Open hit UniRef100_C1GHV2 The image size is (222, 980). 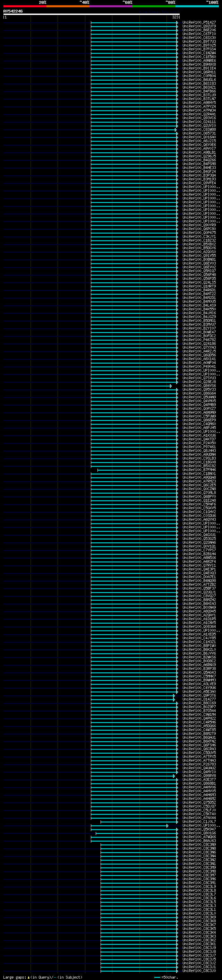pyautogui.click(x=199, y=512)
